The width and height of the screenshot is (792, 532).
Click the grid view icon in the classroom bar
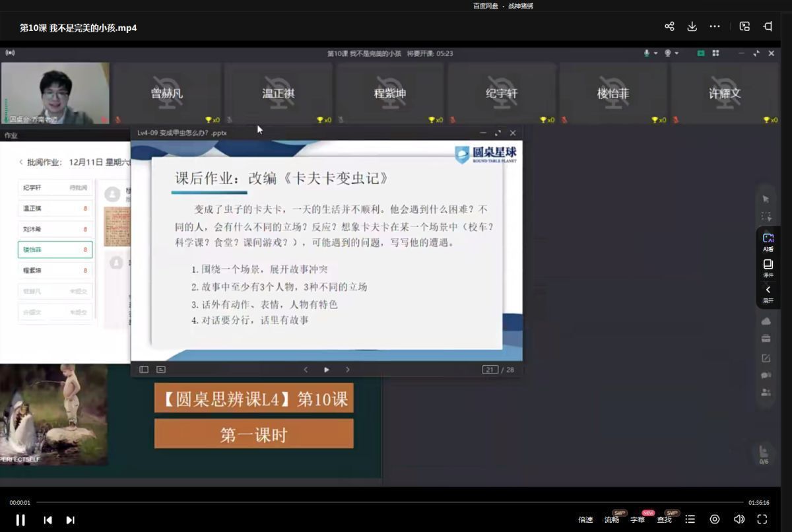[x=715, y=53]
